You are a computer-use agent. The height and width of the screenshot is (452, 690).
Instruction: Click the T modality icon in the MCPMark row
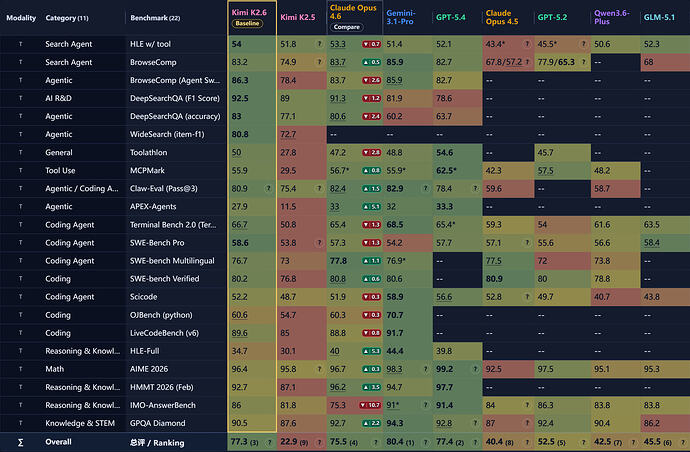(20, 170)
